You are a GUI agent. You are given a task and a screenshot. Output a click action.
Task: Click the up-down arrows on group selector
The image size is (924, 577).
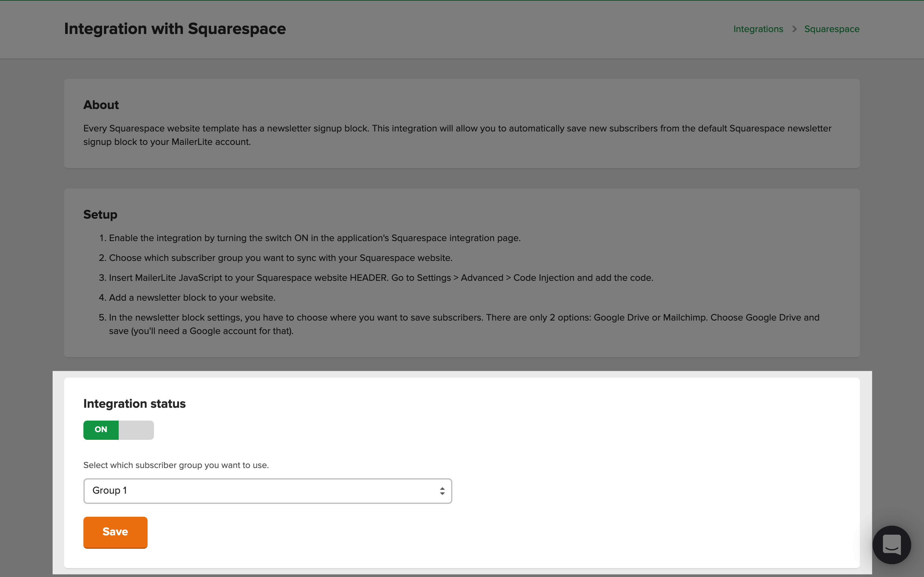coord(442,491)
